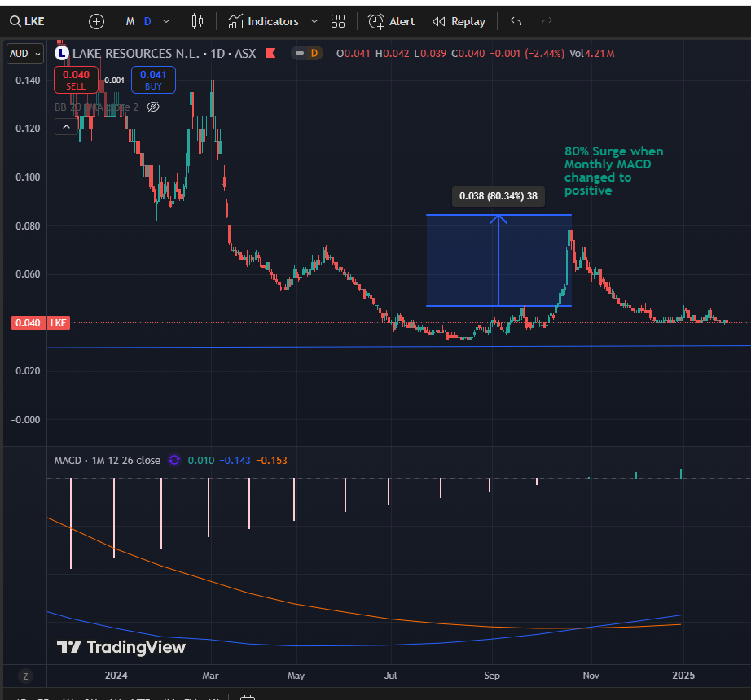Click the 2025 time axis label
Viewport: 751px width, 700px height.
[683, 675]
